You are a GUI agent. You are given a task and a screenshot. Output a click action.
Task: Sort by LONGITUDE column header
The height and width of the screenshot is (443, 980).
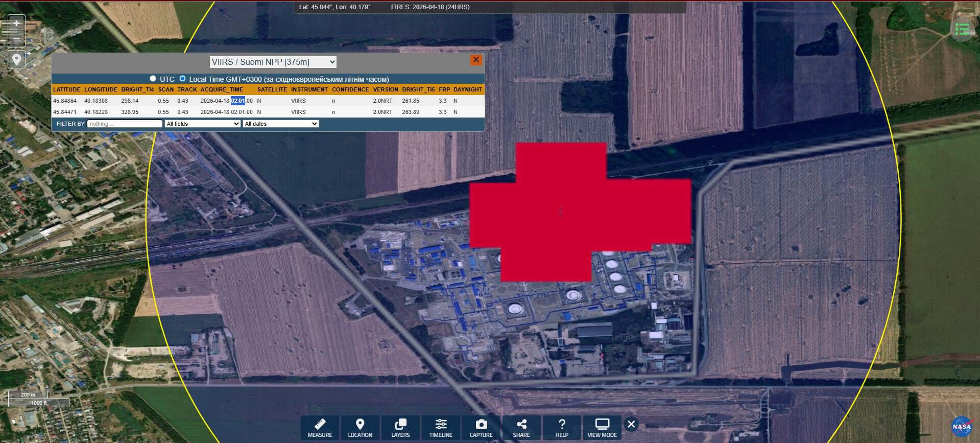pyautogui.click(x=101, y=89)
